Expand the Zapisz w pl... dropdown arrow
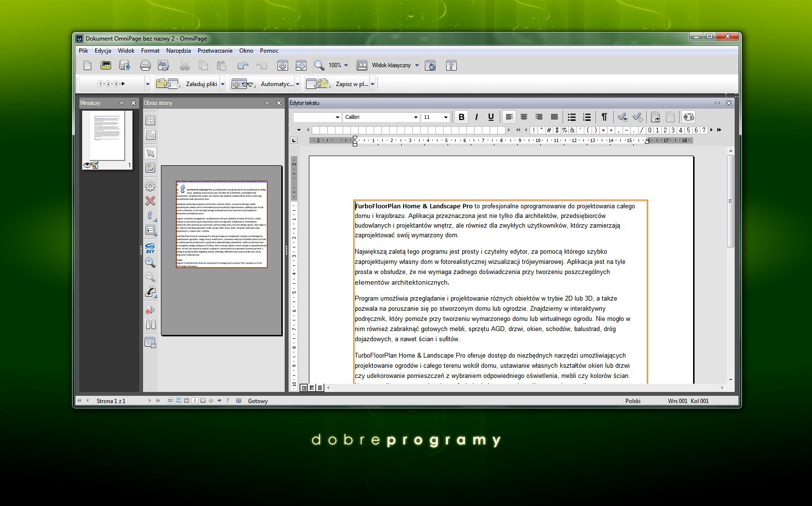The image size is (812, 506). click(x=373, y=84)
